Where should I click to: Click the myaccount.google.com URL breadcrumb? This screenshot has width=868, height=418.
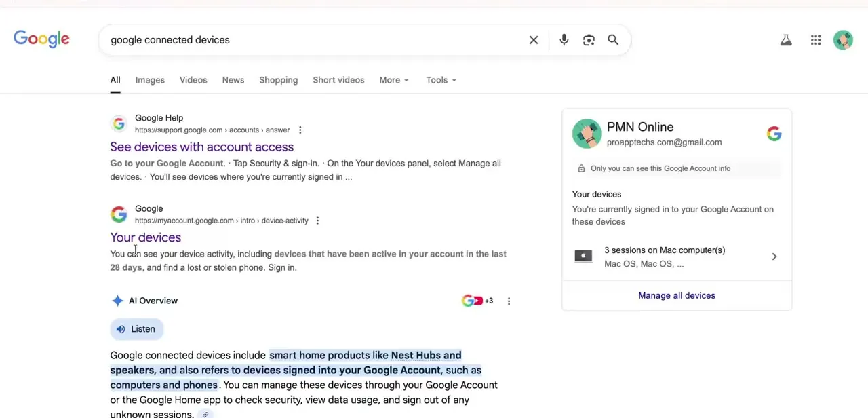222,221
